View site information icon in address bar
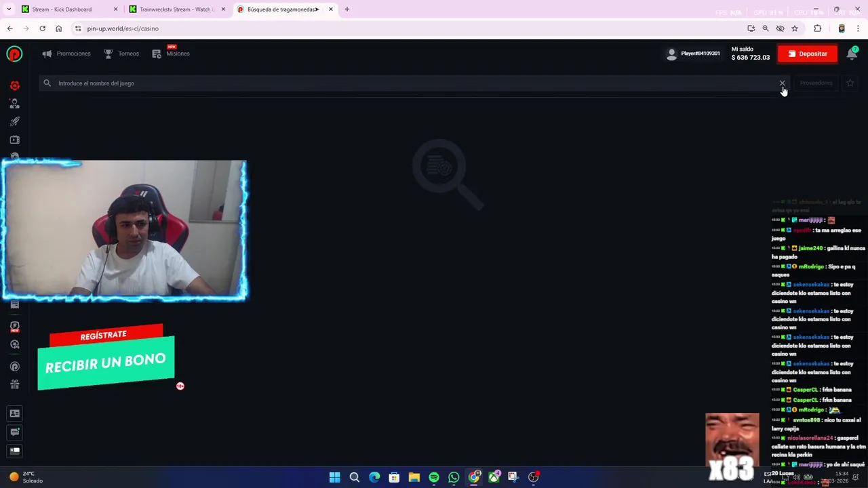The height and width of the screenshot is (488, 868). 78,28
